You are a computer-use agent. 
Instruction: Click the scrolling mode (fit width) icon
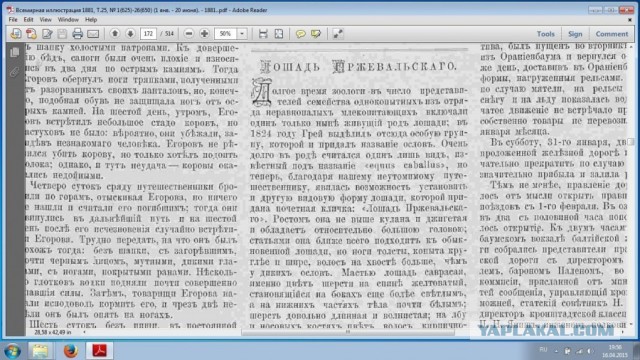tap(263, 34)
